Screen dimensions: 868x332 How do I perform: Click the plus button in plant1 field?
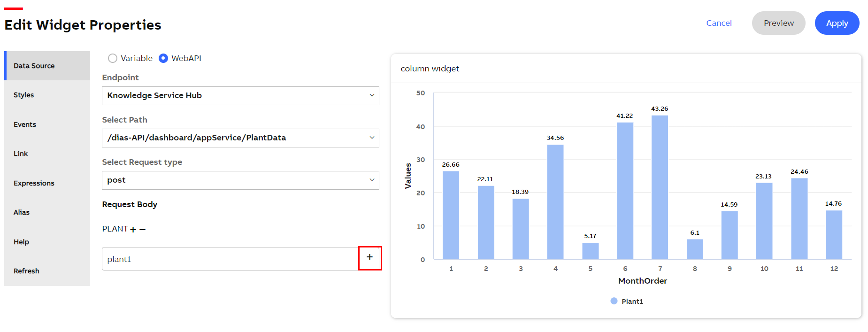click(x=369, y=257)
